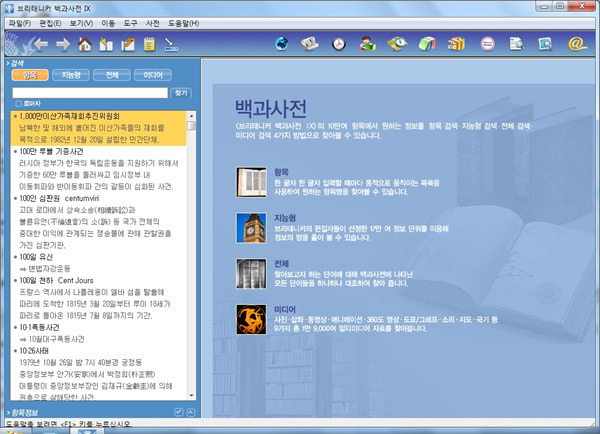The image size is (600, 434).
Task: Click the forward arrow in toolbar
Action: click(63, 44)
